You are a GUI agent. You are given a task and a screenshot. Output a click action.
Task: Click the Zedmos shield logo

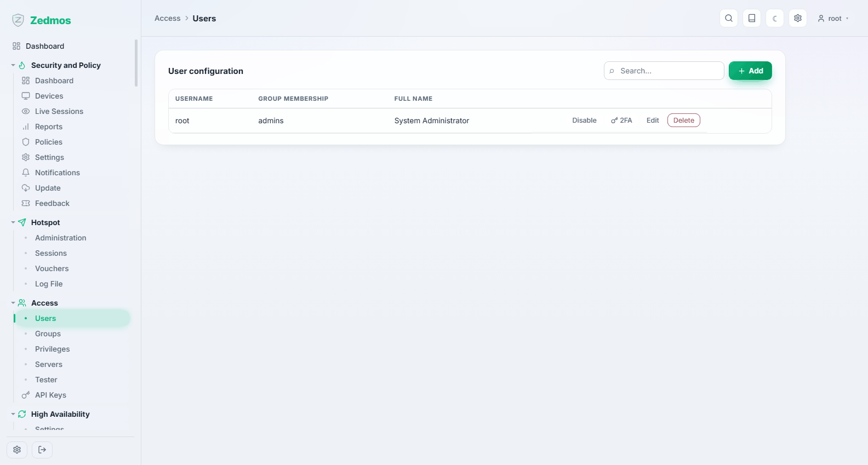tap(18, 20)
